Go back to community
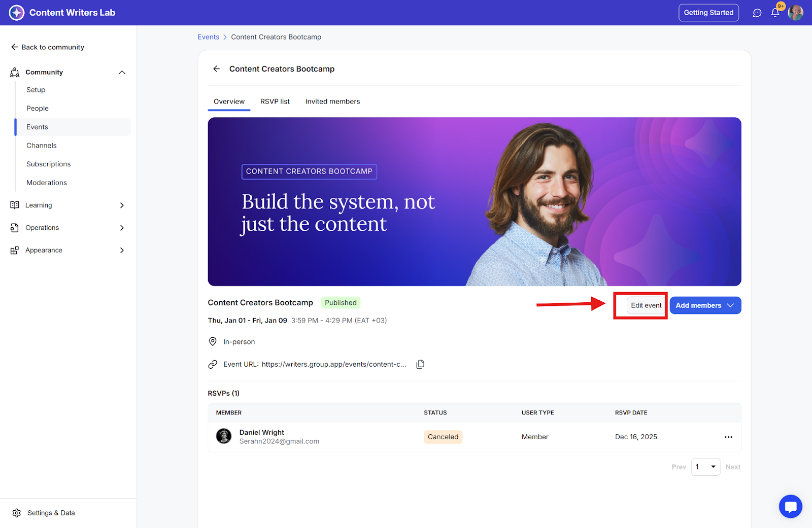Image resolution: width=812 pixels, height=528 pixels. 48,47
